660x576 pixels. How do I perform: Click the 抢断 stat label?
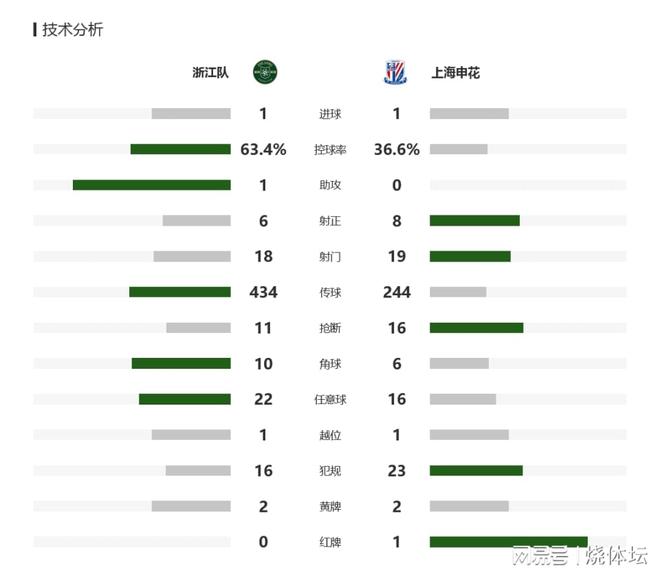329,328
